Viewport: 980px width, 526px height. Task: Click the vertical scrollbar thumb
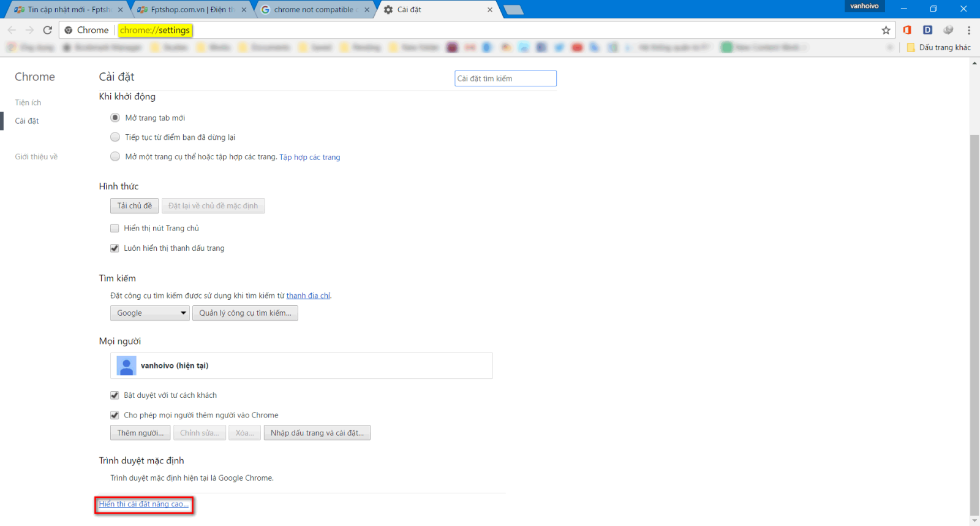point(974,325)
